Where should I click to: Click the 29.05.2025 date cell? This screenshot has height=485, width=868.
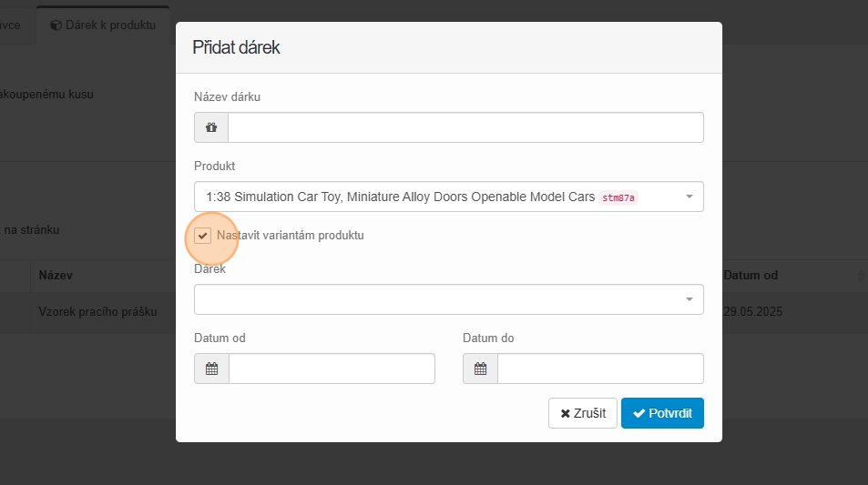[x=753, y=311]
